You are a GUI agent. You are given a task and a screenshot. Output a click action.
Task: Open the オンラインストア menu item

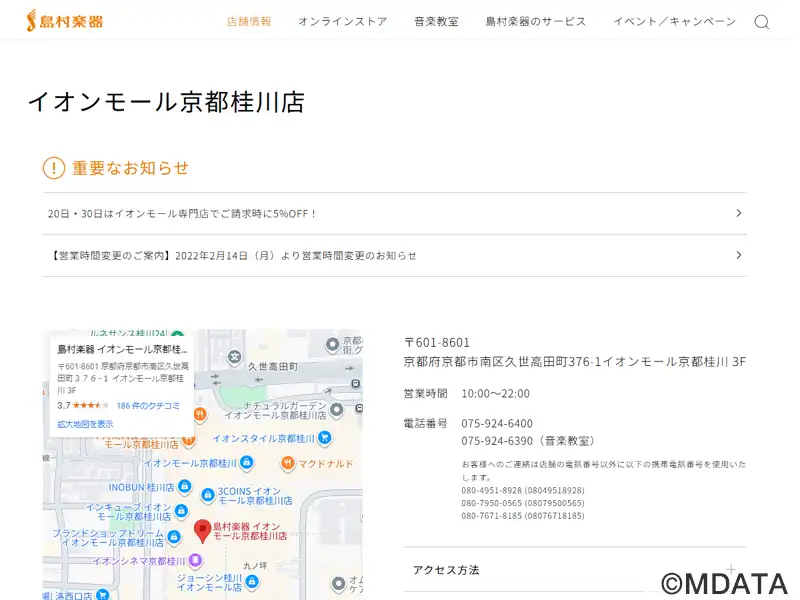(x=342, y=22)
